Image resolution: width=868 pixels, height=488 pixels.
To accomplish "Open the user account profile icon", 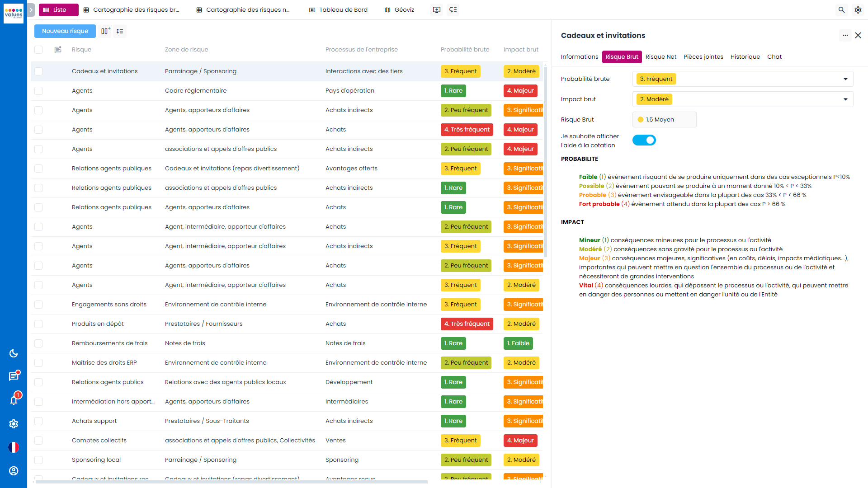I will 14,471.
